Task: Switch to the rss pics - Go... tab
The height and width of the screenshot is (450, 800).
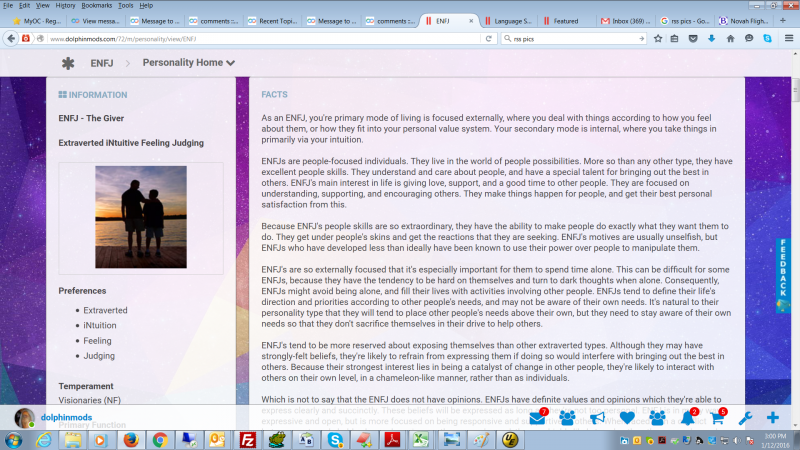Action: pos(685,21)
